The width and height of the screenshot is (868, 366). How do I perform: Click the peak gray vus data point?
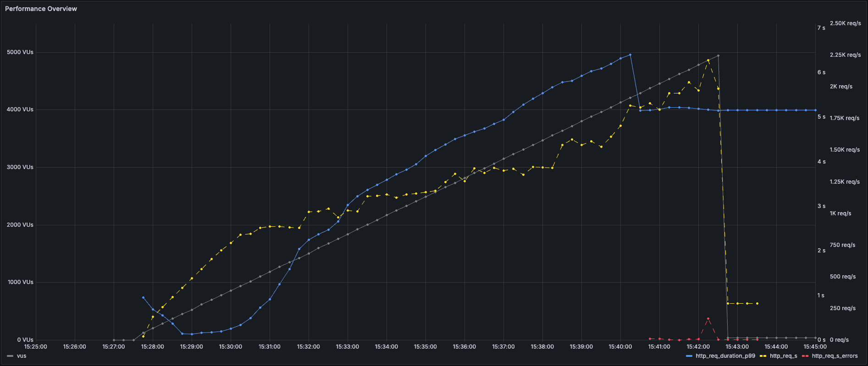718,56
